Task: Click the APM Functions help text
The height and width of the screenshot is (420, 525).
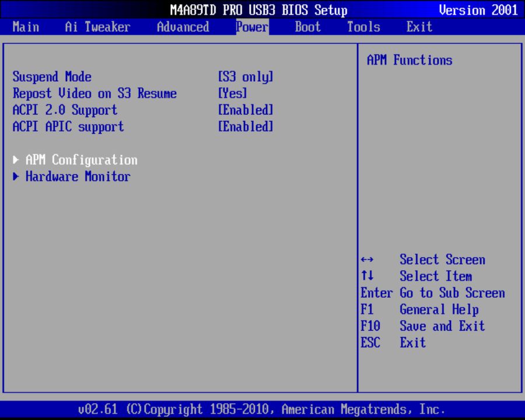Action: pyautogui.click(x=409, y=60)
